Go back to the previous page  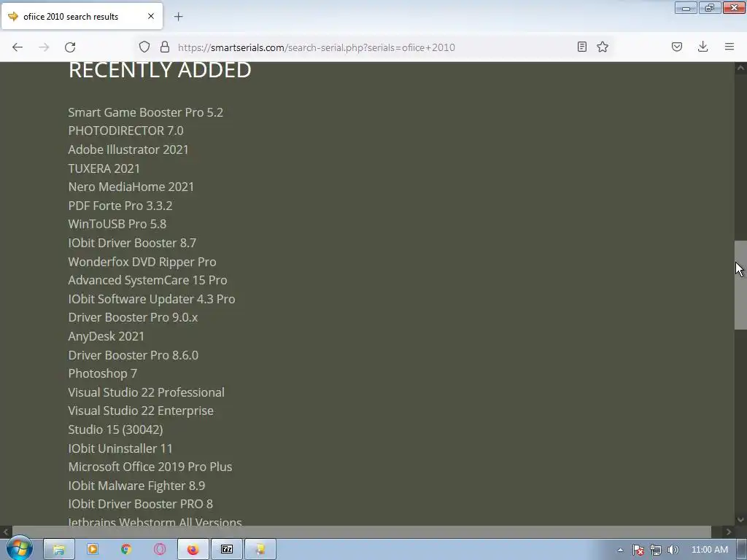(18, 47)
